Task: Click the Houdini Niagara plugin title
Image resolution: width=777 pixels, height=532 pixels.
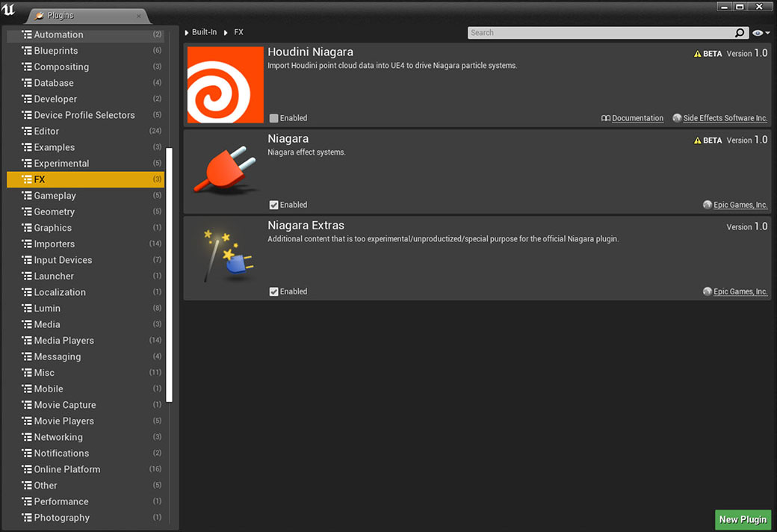Action: pyautogui.click(x=310, y=52)
